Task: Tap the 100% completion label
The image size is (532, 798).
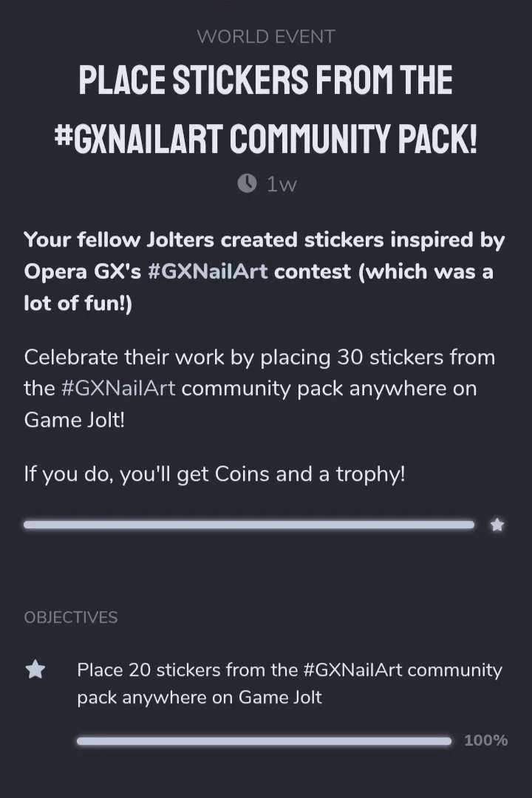Action: (485, 740)
